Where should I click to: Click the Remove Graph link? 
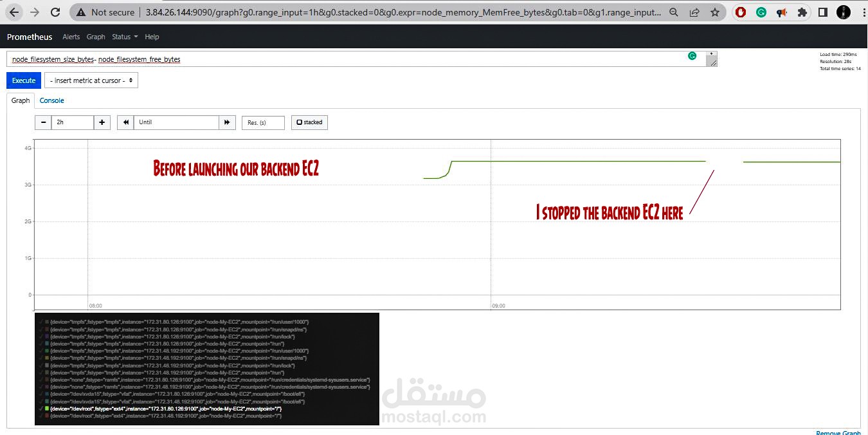pos(838,432)
